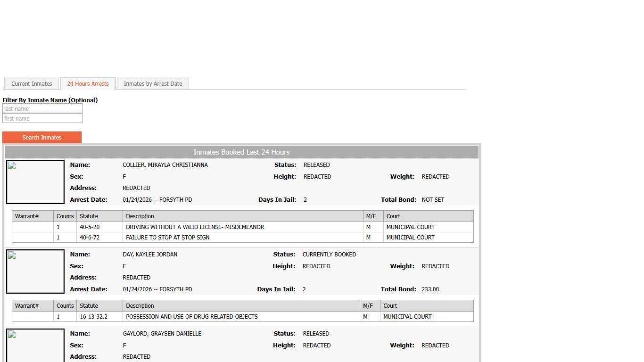Open the Inmates by Arrest Date tab
This screenshot has width=644, height=362.
[153, 84]
